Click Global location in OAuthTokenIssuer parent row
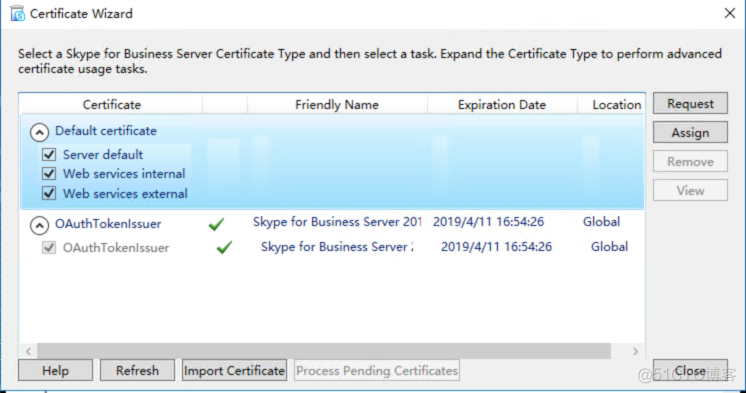Screen dimensions: 746x393 (601, 222)
